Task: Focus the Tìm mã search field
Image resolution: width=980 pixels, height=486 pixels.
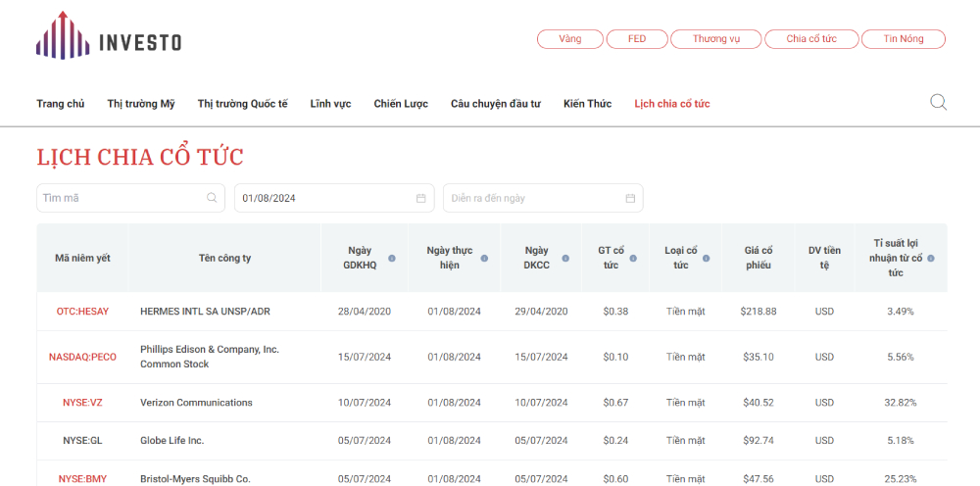Action: [x=130, y=198]
